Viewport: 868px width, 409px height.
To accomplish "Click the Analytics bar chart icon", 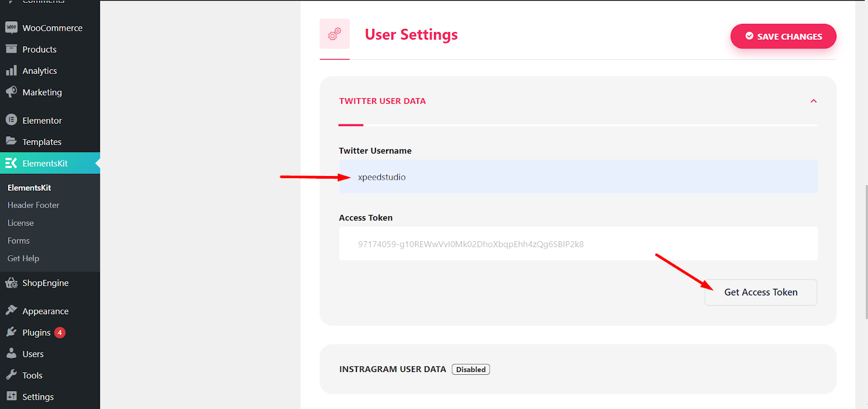I will pyautogui.click(x=11, y=71).
